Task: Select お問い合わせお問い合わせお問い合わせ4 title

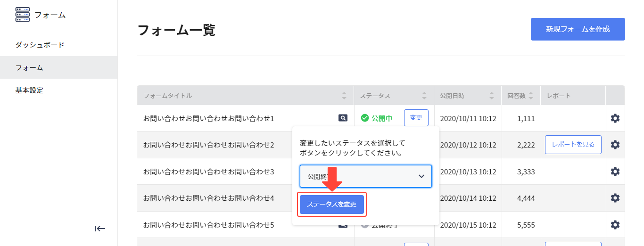Action: [209, 198]
